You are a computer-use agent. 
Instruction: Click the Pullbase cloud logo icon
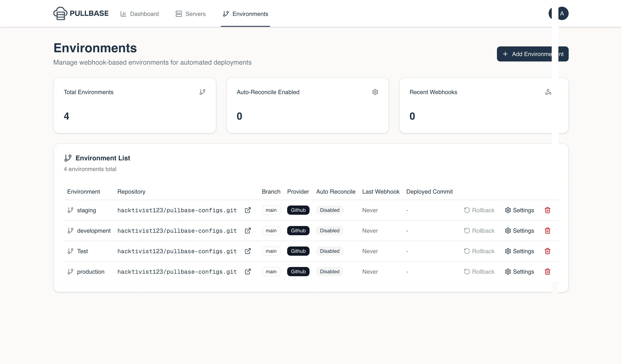click(x=60, y=14)
